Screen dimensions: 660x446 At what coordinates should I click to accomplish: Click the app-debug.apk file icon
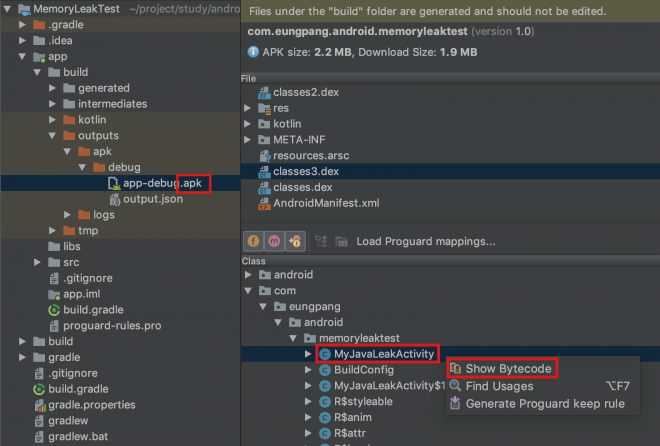(x=114, y=183)
